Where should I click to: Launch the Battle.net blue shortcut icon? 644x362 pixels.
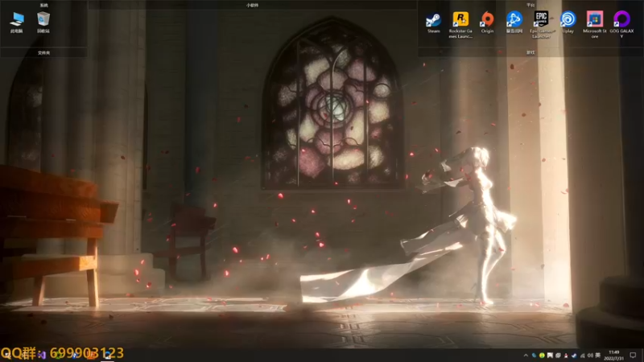[x=514, y=23]
